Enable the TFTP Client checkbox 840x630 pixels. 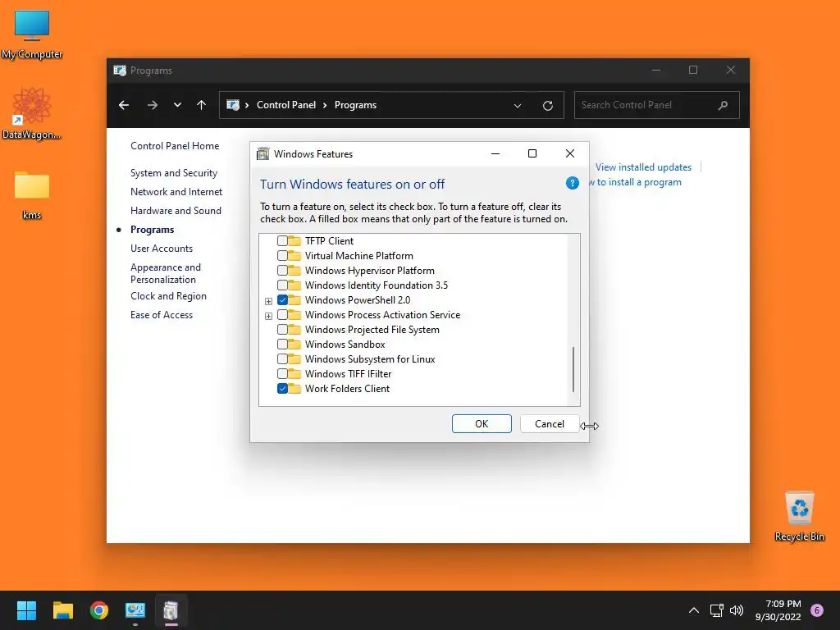pos(282,241)
